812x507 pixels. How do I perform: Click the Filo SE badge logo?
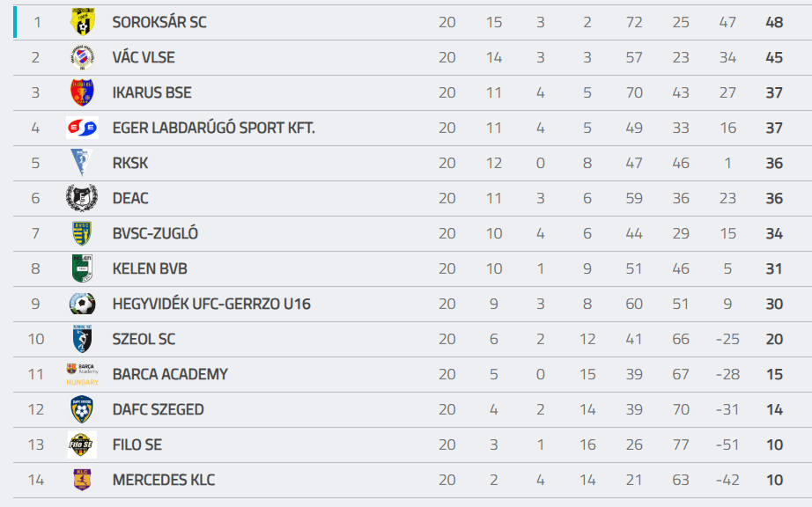pyautogui.click(x=82, y=445)
